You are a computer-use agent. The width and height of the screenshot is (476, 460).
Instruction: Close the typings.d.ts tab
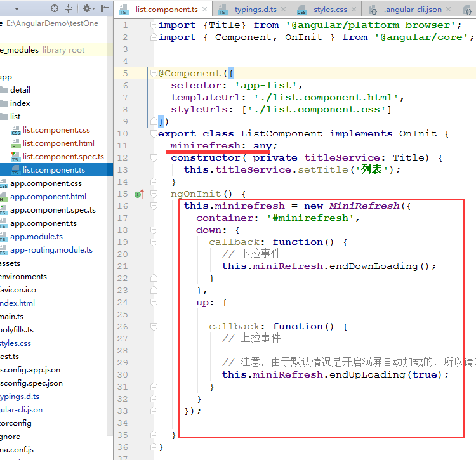coord(283,10)
